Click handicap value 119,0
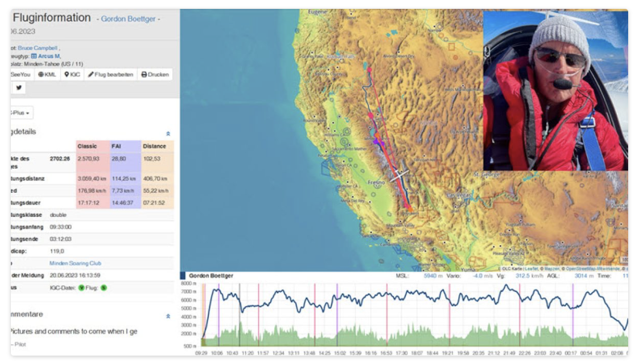The height and width of the screenshot is (364, 641). 57,251
